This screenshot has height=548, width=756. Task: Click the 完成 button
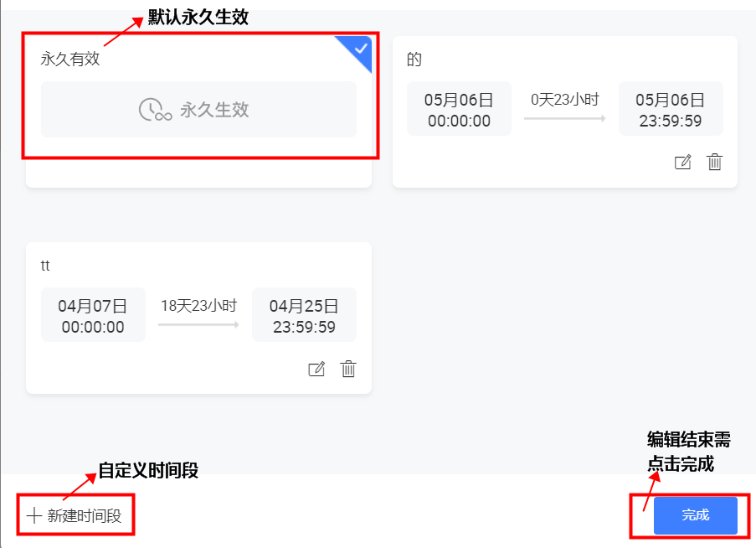(695, 515)
